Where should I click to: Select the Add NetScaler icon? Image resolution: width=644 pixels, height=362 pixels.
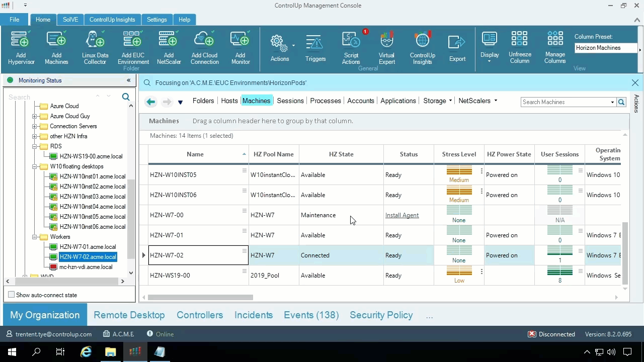pyautogui.click(x=169, y=48)
